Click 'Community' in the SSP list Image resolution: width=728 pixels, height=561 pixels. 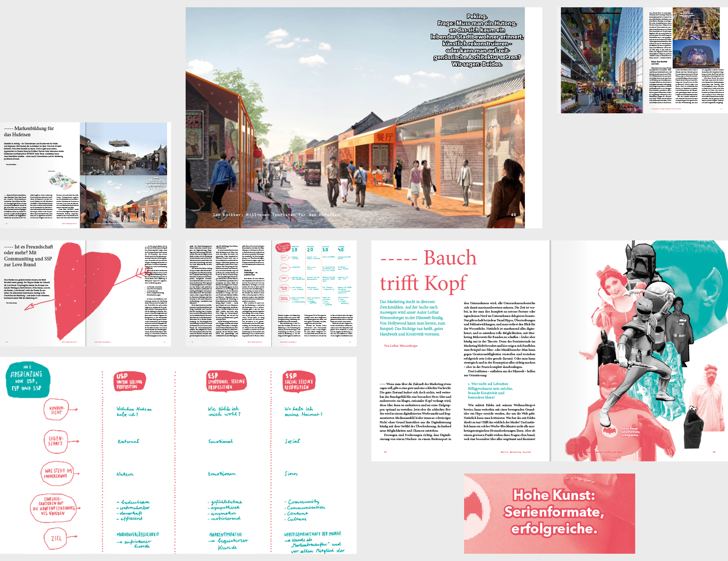coord(303,502)
